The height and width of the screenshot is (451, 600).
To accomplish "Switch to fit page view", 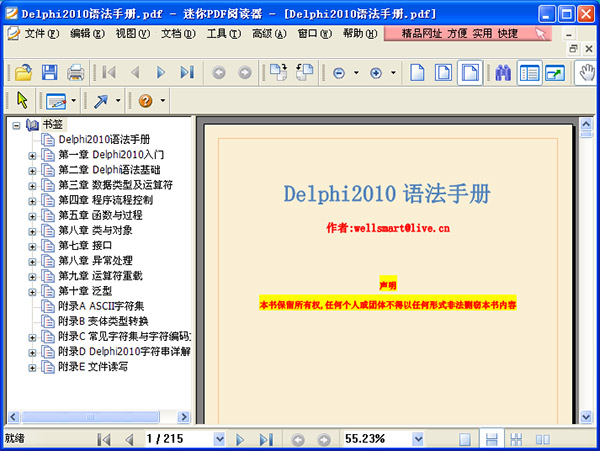I will 443,72.
